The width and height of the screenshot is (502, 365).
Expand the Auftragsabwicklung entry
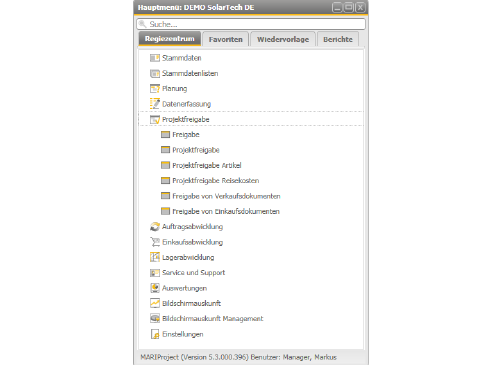(192, 227)
